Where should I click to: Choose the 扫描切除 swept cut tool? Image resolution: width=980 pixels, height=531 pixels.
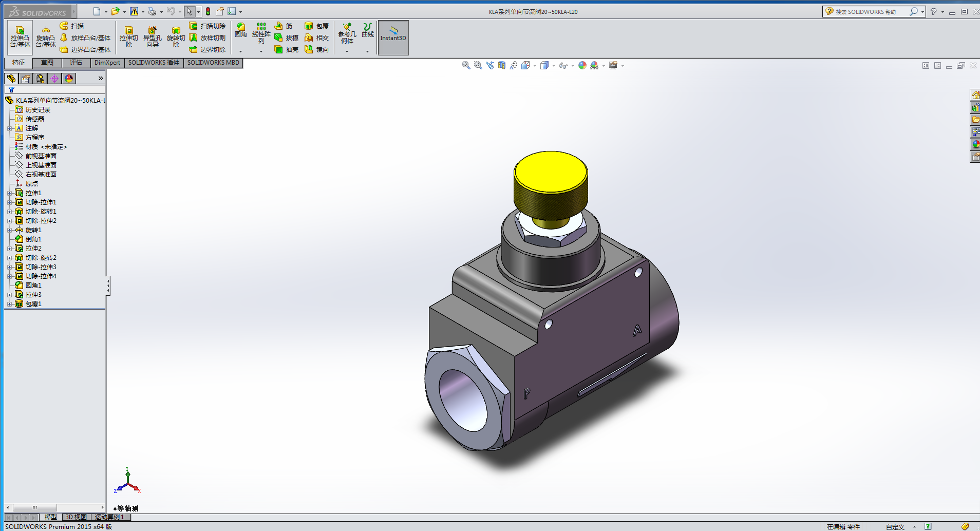point(208,26)
